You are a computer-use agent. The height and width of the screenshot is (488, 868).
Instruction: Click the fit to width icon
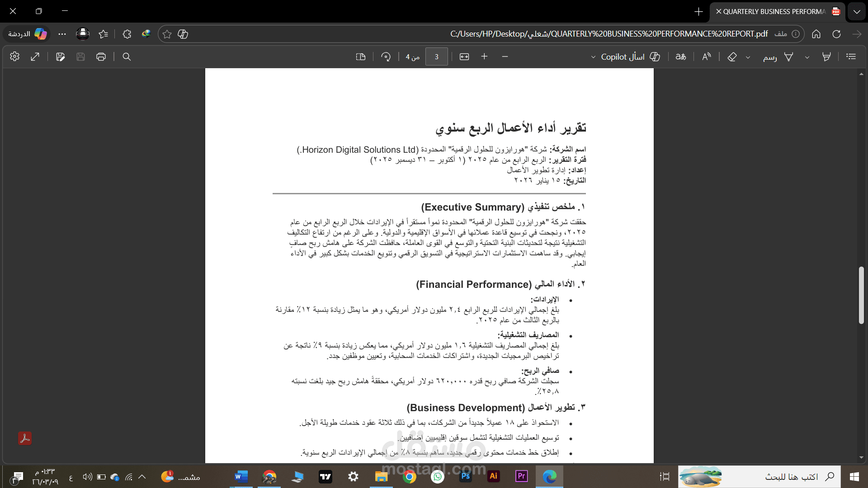[464, 56]
